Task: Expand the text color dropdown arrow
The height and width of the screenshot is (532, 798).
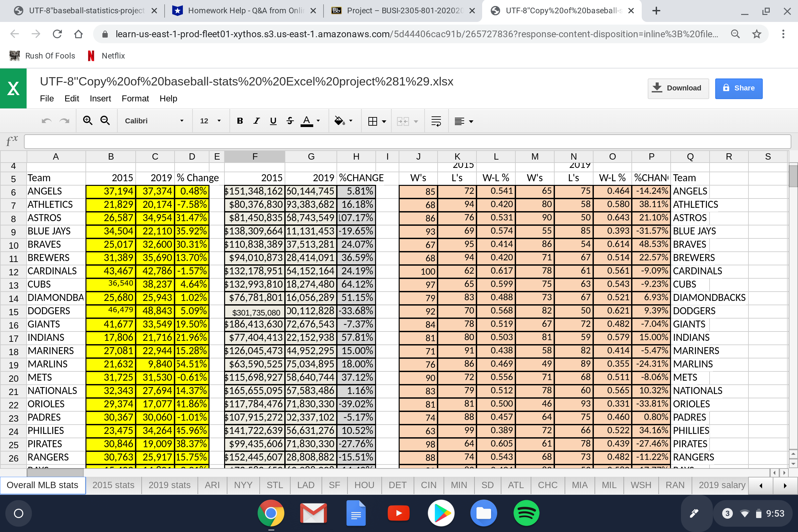Action: (318, 121)
